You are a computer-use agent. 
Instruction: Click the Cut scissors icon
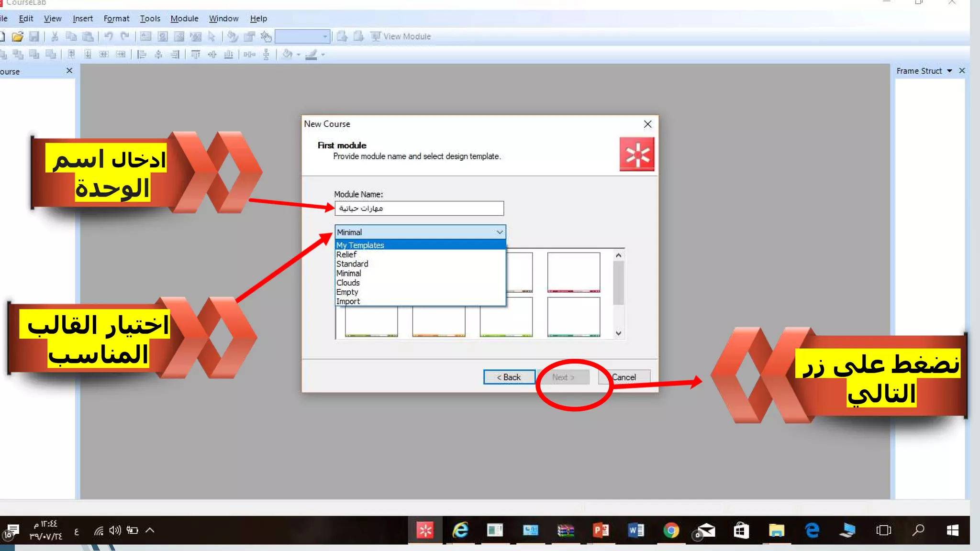tap(55, 36)
